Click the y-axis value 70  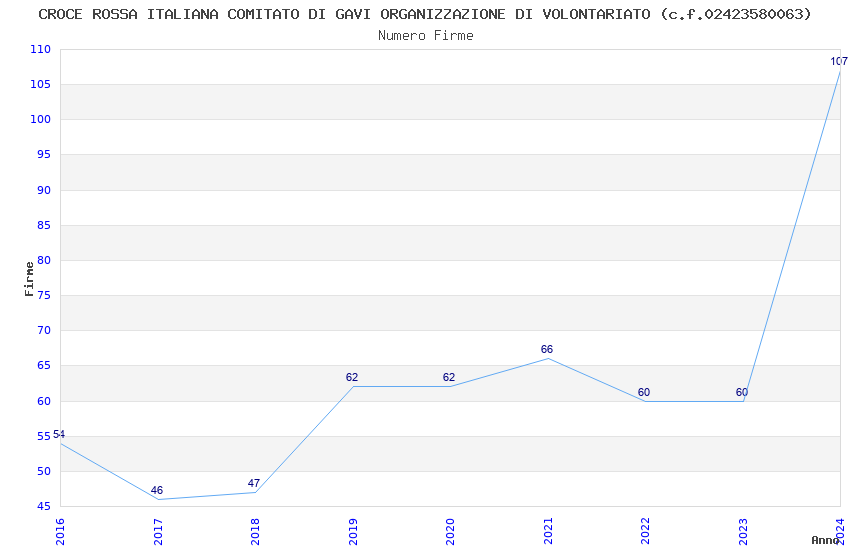coord(44,330)
